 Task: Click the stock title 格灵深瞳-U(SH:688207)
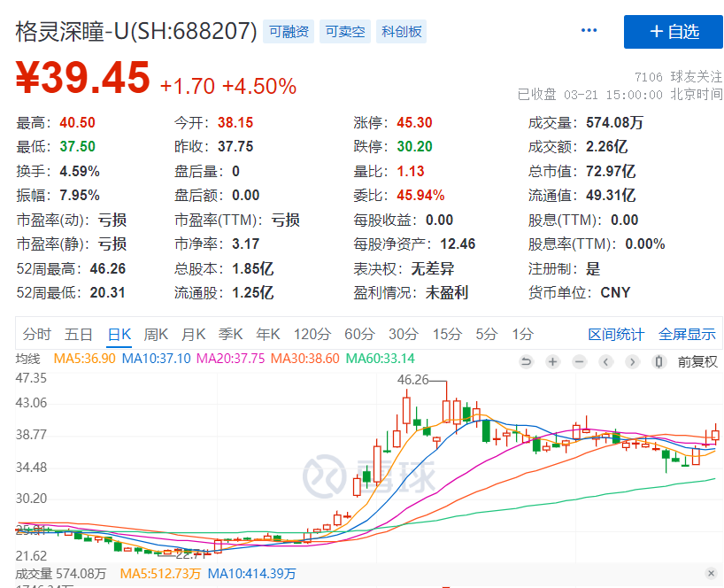coord(136,31)
